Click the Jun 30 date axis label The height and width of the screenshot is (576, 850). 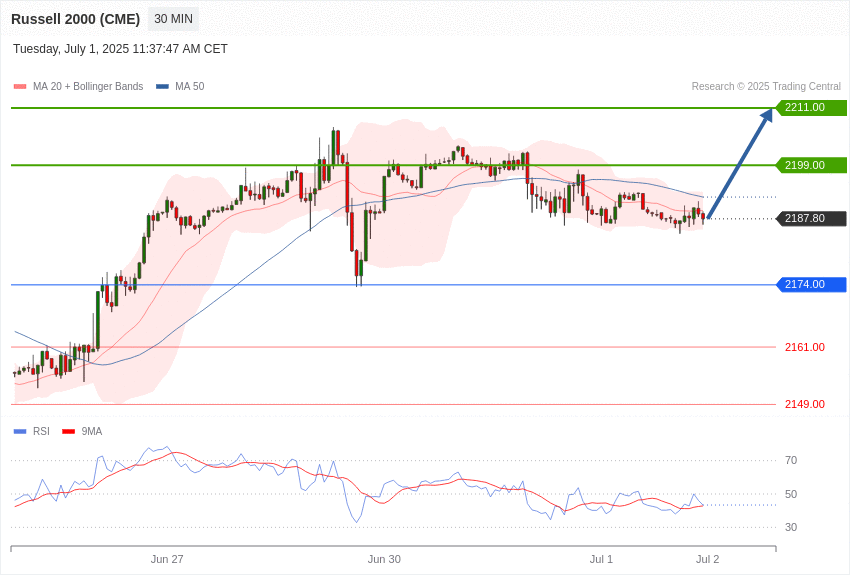tap(384, 559)
